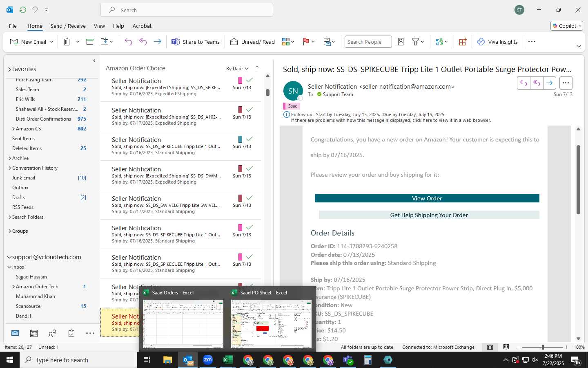Open Zoom app from the taskbar
The height and width of the screenshot is (368, 588).
click(208, 360)
